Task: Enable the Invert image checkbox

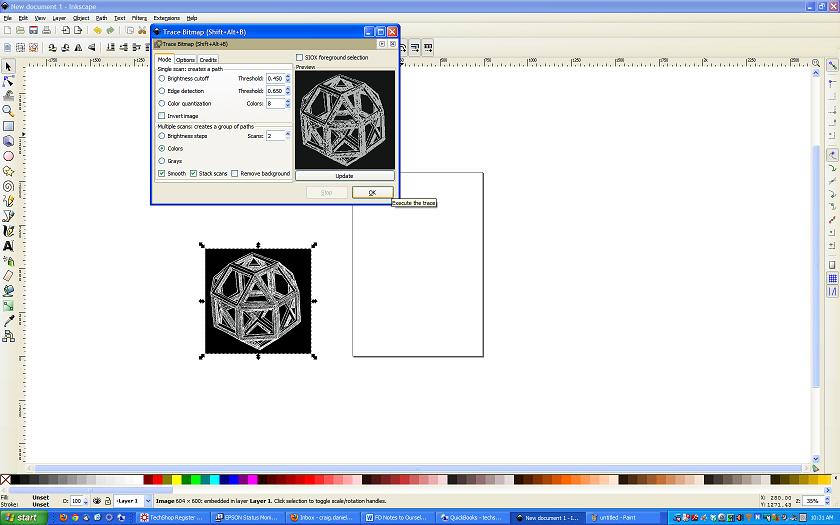Action: pos(162,116)
